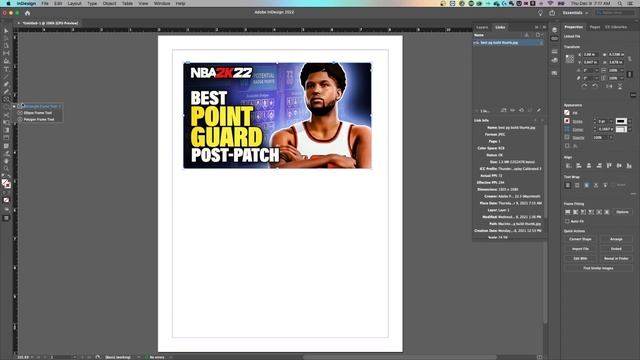Select the Line tool
The height and width of the screenshot is (360, 640).
coord(6,76)
